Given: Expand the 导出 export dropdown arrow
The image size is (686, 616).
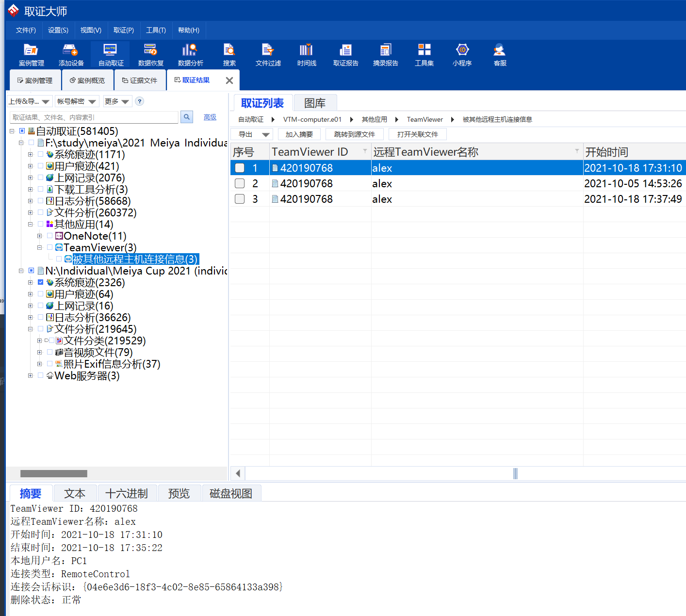Looking at the screenshot, I should click(265, 134).
